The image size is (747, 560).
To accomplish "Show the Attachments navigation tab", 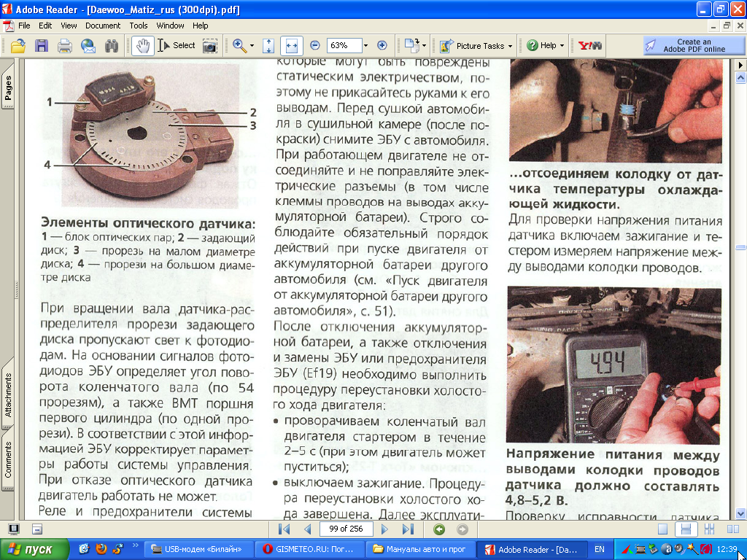I will 8,393.
